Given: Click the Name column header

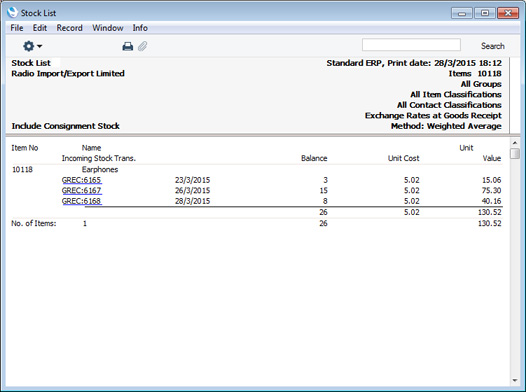Looking at the screenshot, I should point(91,148).
